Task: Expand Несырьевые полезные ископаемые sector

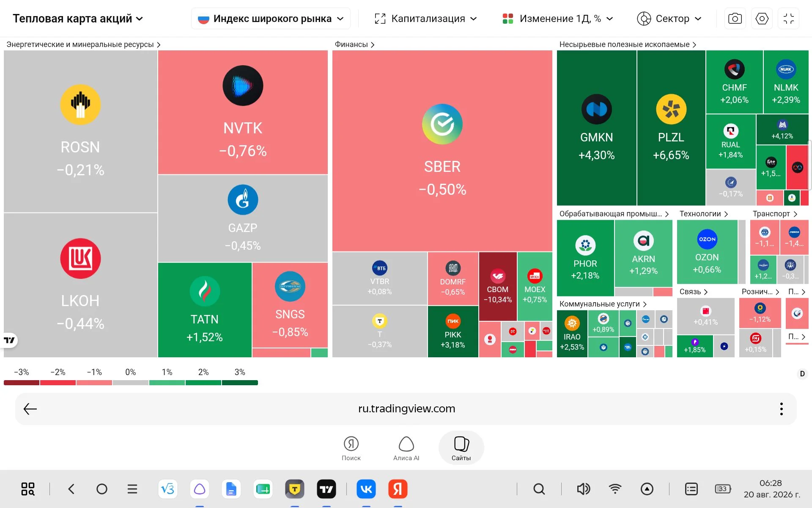Action: [628, 44]
